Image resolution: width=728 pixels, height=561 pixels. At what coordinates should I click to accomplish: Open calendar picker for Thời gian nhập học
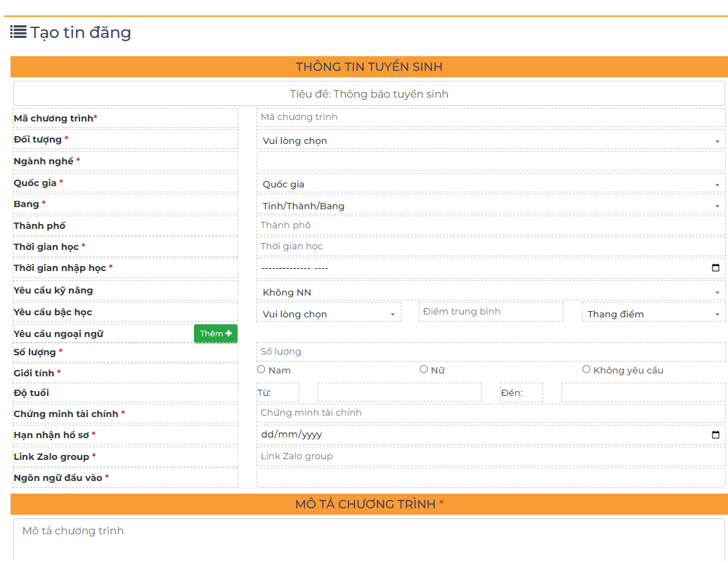pyautogui.click(x=715, y=268)
